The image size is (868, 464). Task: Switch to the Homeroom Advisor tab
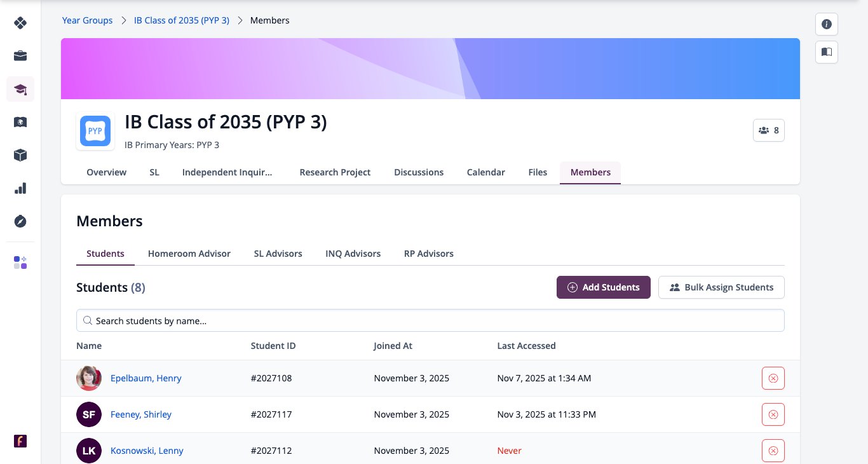[189, 254]
